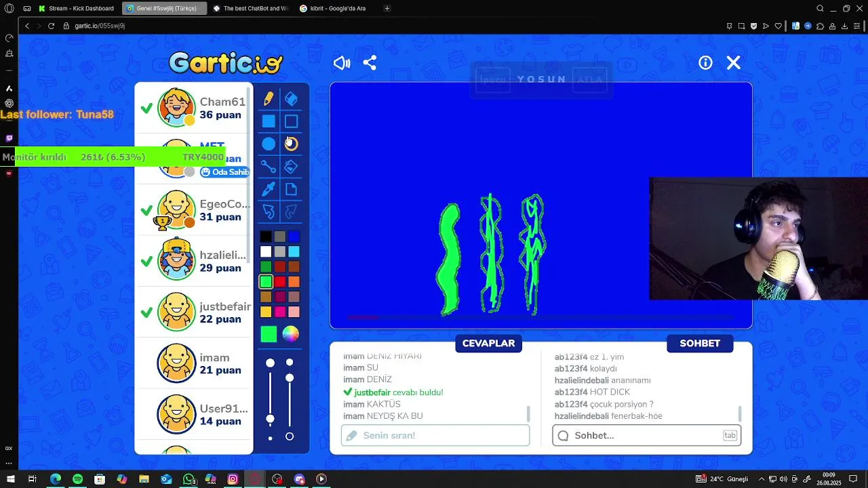The image size is (868, 488).
Task: Select the eraser tool
Action: 291,99
